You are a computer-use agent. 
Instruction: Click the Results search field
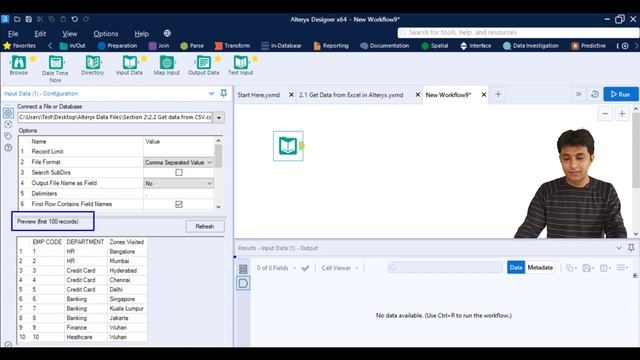click(445, 268)
